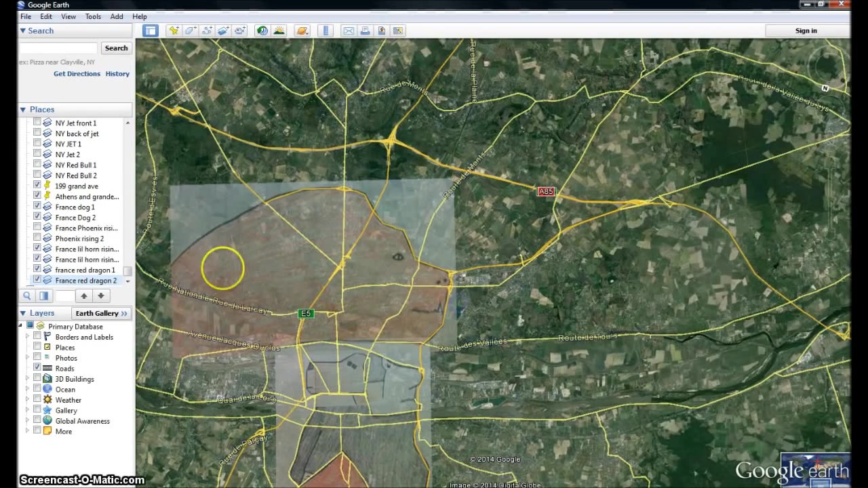Collapse the Primary Database tree node
Screen dimensions: 868x488
[20, 326]
